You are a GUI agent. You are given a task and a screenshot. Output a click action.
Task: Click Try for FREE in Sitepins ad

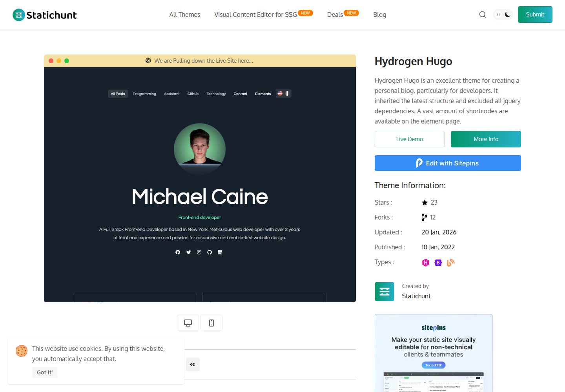pyautogui.click(x=434, y=365)
